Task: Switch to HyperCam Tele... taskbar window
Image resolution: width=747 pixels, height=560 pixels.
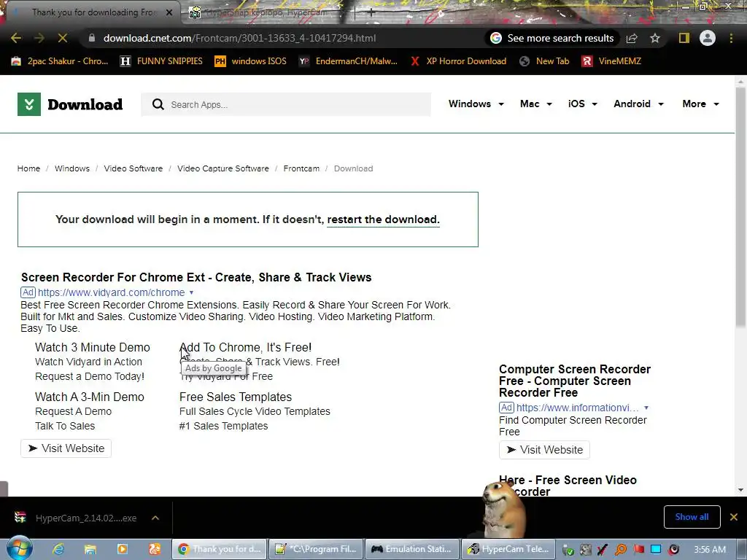Action: (x=508, y=549)
